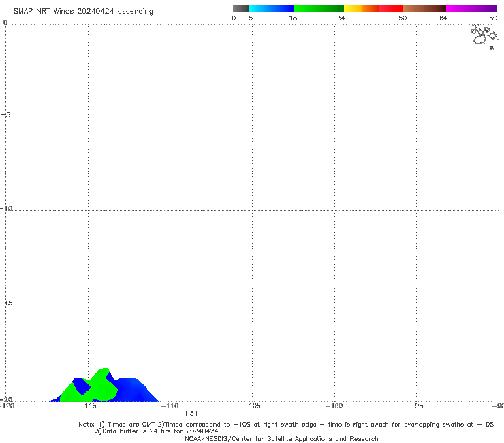
Task: Click the brown 50-64 color bar segment
Action: click(x=424, y=8)
